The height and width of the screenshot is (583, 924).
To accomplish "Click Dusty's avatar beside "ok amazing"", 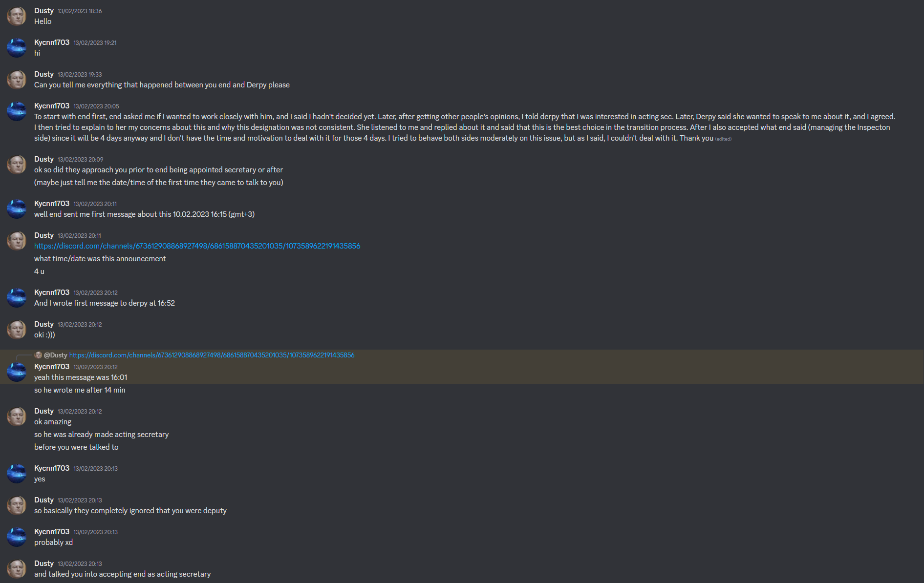I will coord(17,416).
